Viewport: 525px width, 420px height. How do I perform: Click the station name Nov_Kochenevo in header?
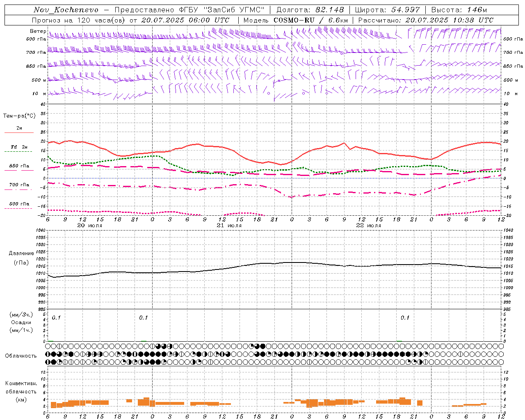pos(66,10)
